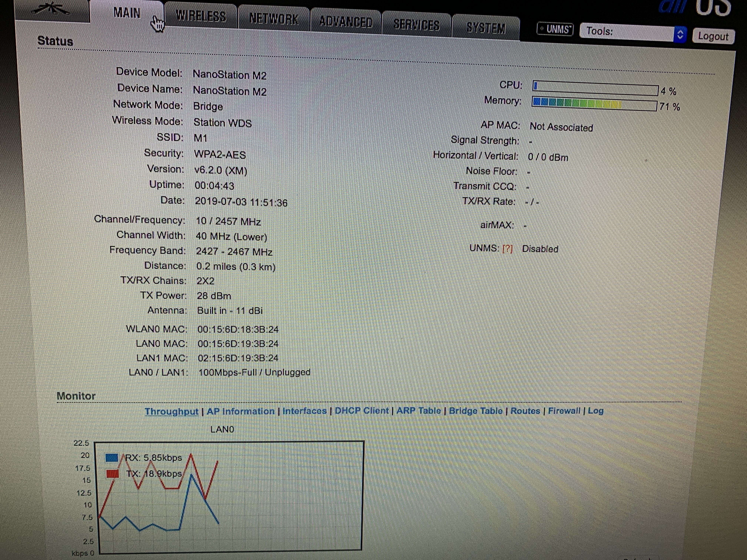Click the 71 % memory value
The image size is (747, 560).
pyautogui.click(x=670, y=107)
